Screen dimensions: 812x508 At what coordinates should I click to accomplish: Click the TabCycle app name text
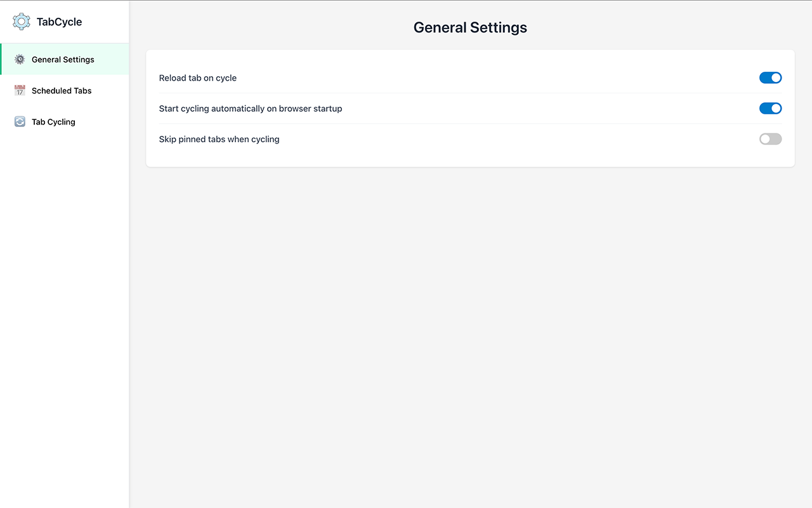[x=59, y=22]
